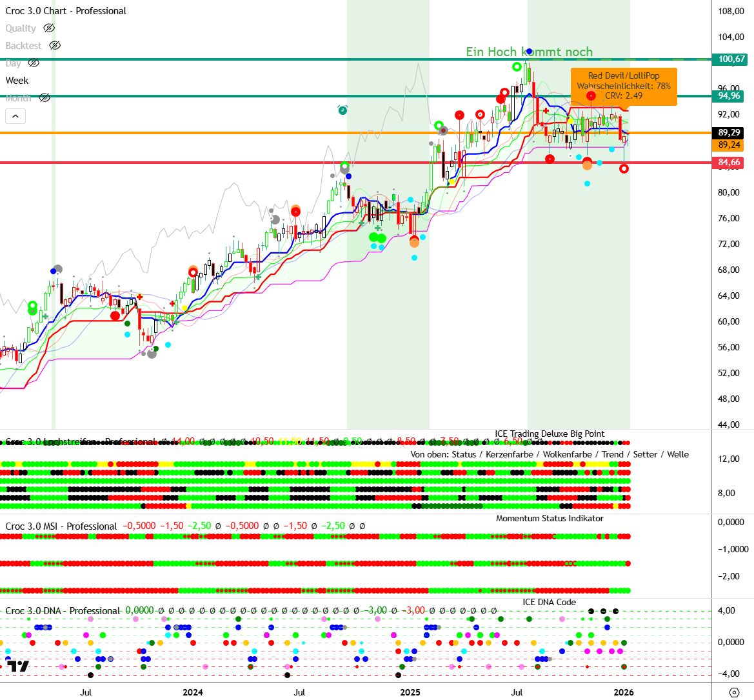The image size is (754, 700).
Task: Click the Croc 3.0 MSI - Professional legend
Action: 61,526
